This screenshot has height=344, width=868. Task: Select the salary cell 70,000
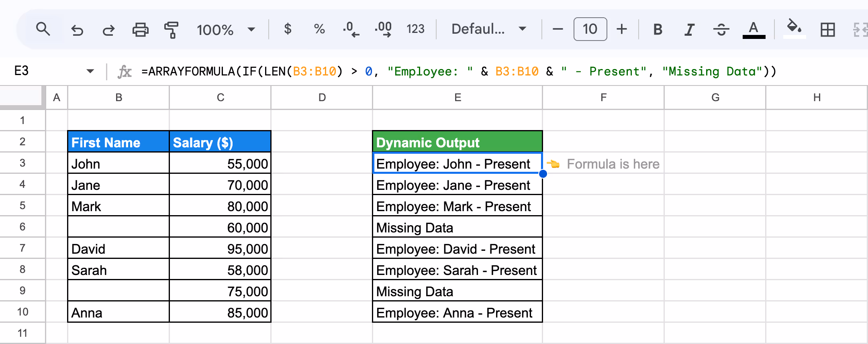coord(220,184)
